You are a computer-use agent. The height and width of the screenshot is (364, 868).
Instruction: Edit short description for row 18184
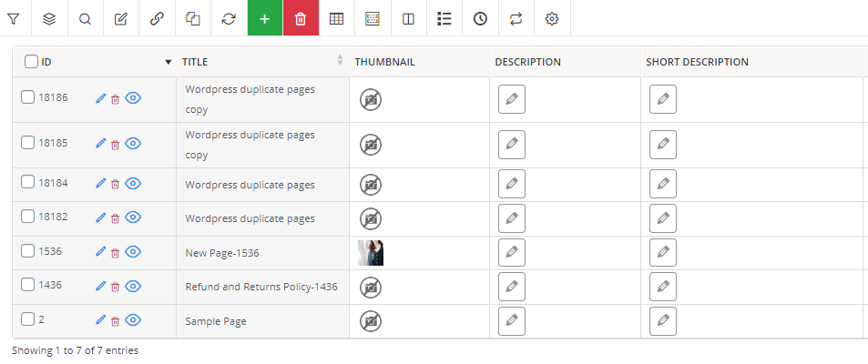(x=663, y=184)
